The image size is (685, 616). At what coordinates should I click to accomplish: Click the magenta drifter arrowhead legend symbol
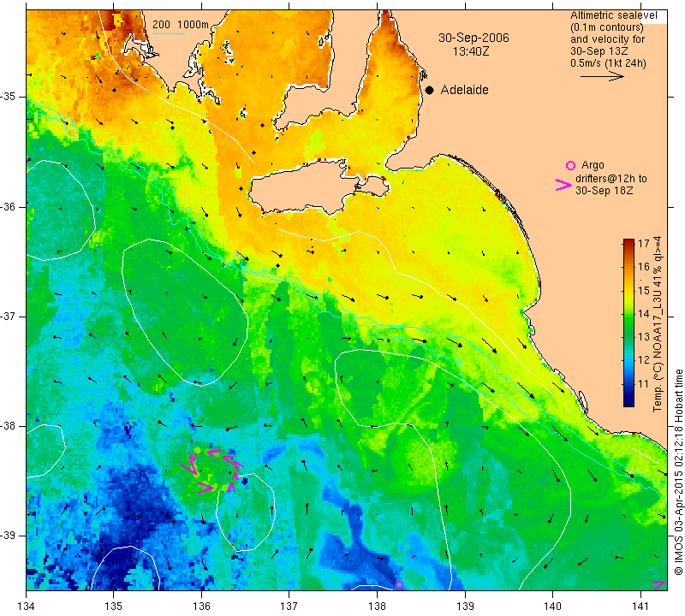[563, 185]
